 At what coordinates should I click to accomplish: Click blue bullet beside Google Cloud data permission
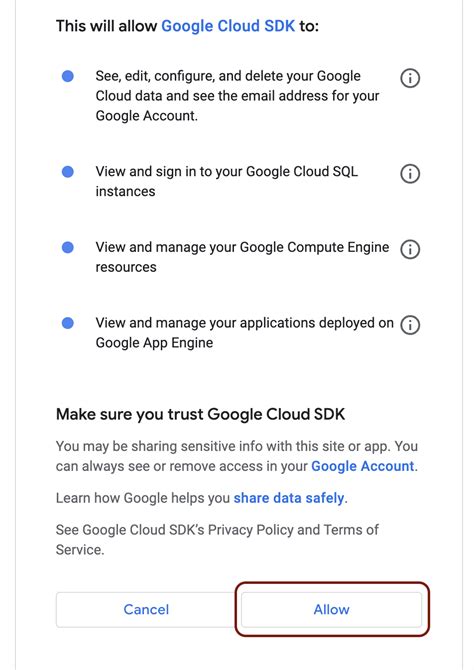pos(68,76)
